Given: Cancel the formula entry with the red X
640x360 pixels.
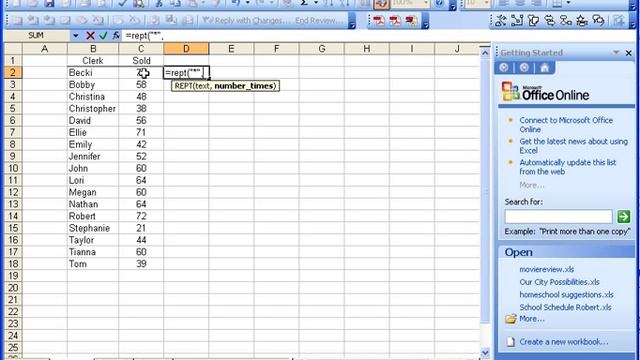Looking at the screenshot, I should pyautogui.click(x=90, y=36).
